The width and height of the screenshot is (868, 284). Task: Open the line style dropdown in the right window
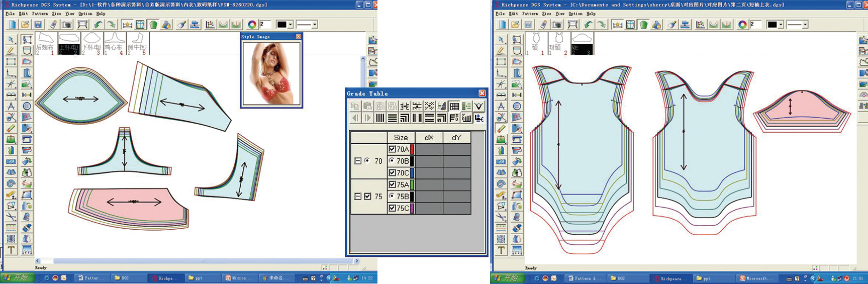point(805,25)
